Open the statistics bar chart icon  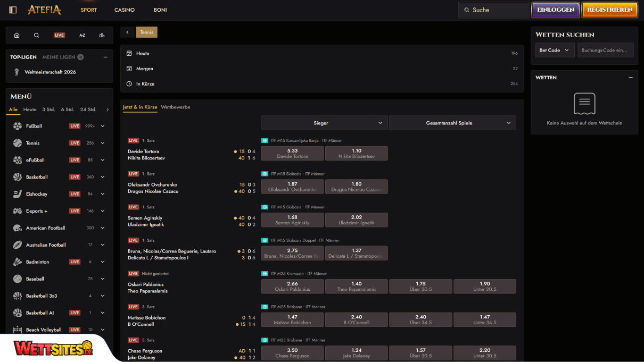pos(102,36)
